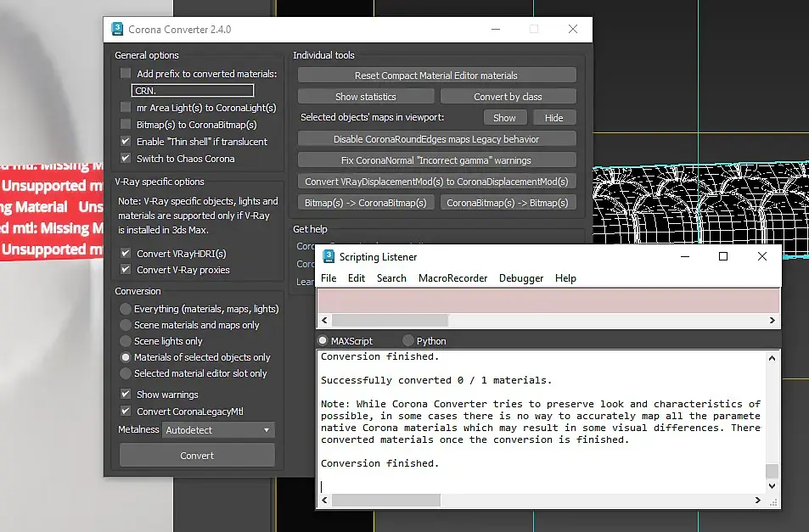Open Debugger menu
Screen dimensions: 809x532
point(521,278)
